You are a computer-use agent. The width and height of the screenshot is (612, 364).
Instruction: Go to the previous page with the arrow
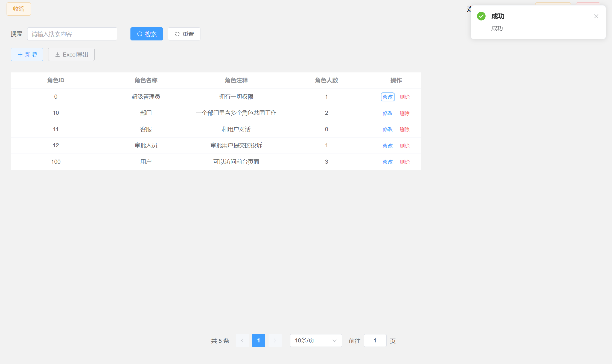click(242, 340)
